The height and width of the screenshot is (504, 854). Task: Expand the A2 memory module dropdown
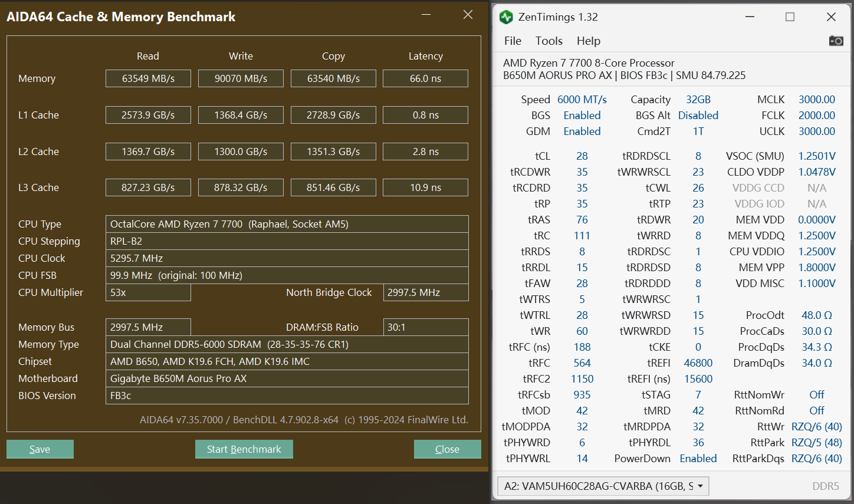click(x=700, y=486)
